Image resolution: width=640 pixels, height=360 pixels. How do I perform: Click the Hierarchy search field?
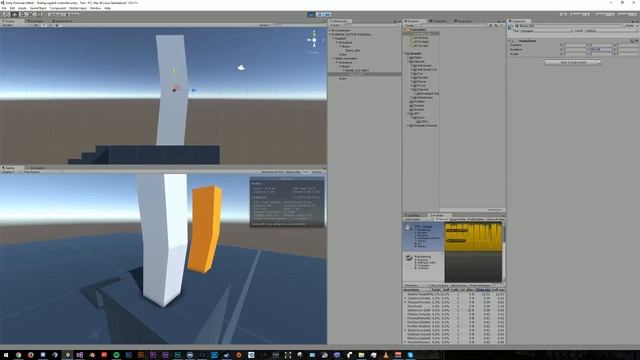(x=371, y=25)
